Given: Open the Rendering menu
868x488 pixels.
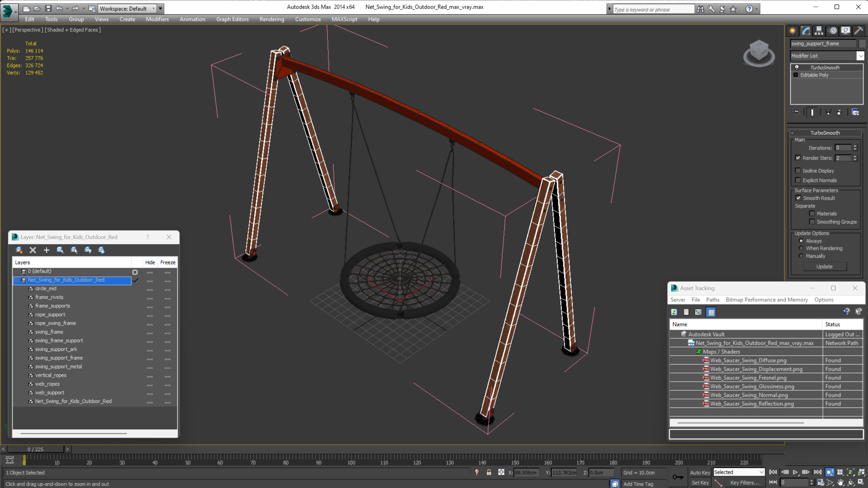Looking at the screenshot, I should point(272,19).
